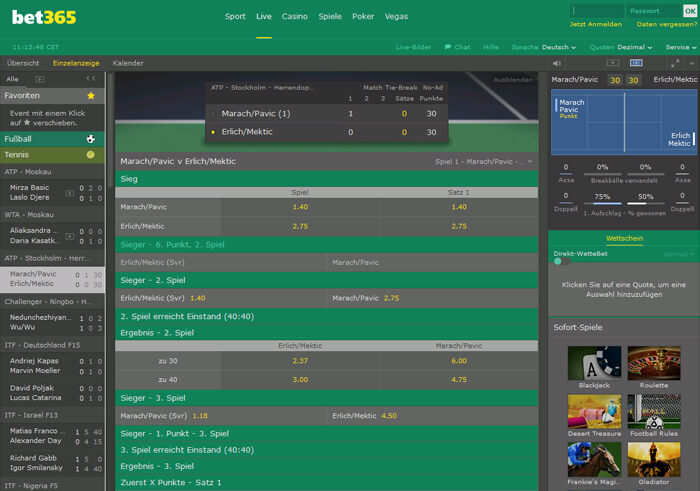Open the Spiel 1 - Marach/Pavic market dropdown
Image resolution: width=700 pixels, height=491 pixels.
[x=483, y=162]
